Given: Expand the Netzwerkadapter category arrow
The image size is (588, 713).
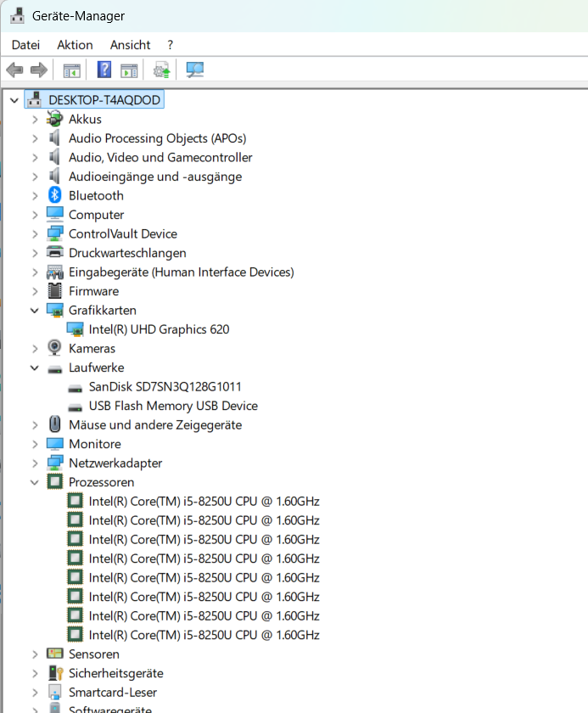Looking at the screenshot, I should pos(35,463).
